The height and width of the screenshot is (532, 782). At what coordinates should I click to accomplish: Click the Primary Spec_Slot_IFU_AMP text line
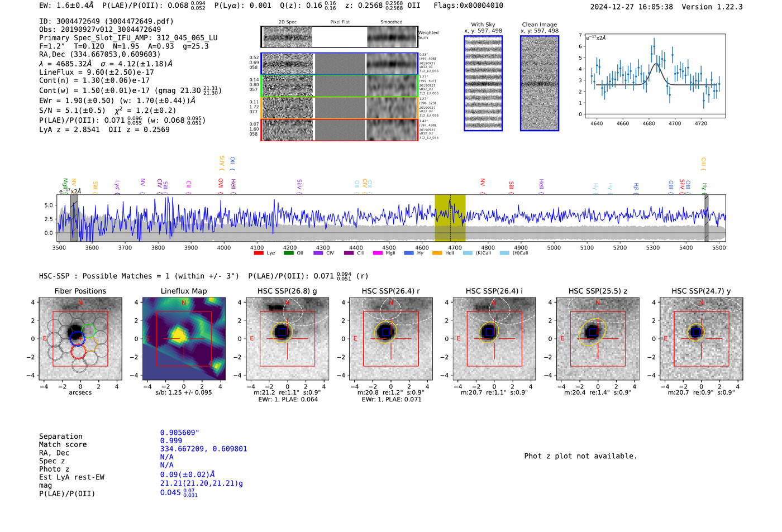click(128, 38)
